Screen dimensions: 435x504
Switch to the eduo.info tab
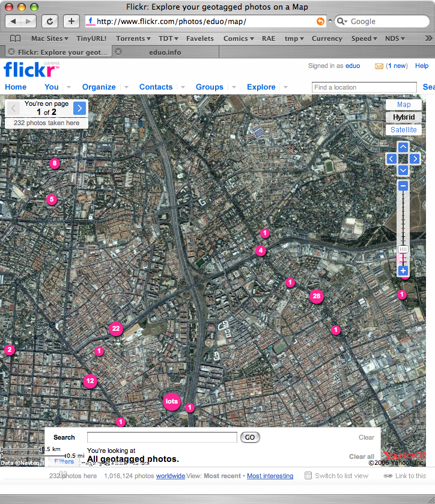click(165, 52)
